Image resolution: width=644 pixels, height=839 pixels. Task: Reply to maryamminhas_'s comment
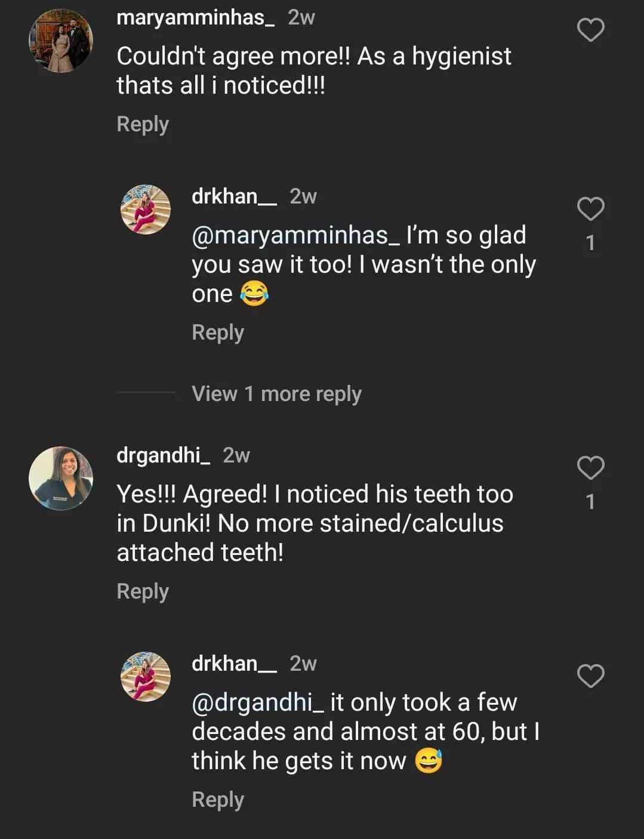[143, 124]
